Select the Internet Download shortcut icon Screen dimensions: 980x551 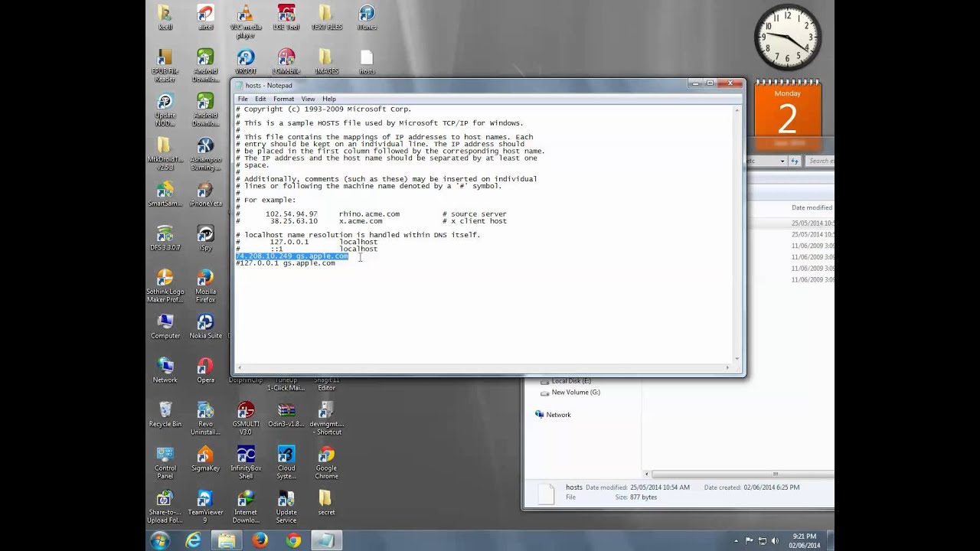click(246, 507)
